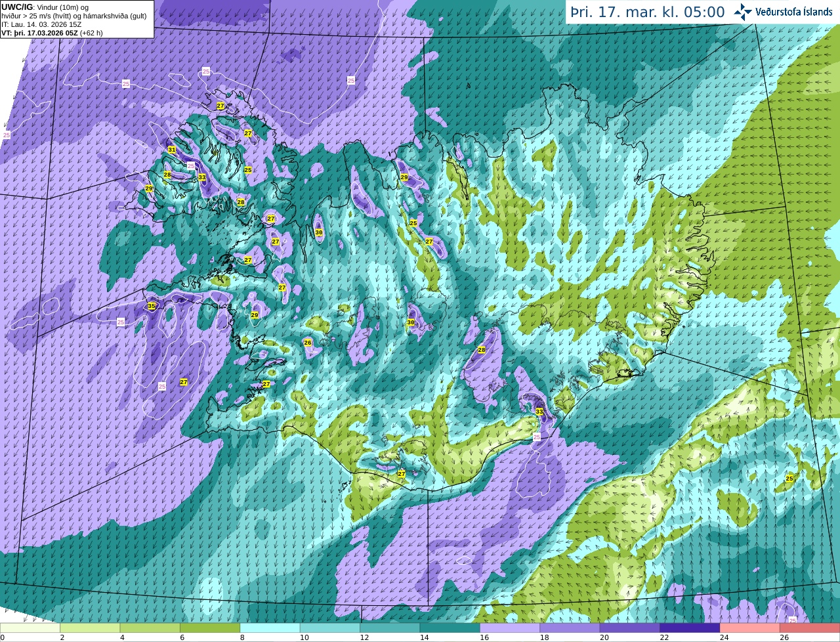Click the legend scale number 8

[x=242, y=637]
